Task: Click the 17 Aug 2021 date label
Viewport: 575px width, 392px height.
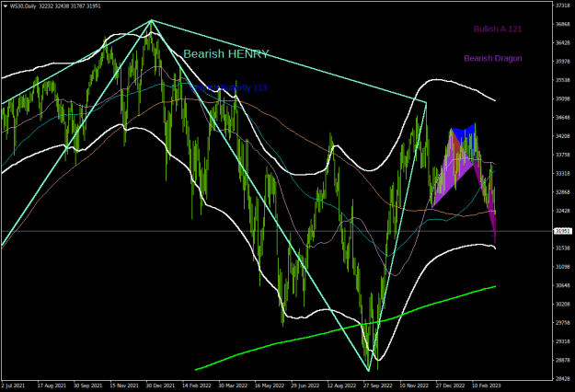Action: click(x=52, y=386)
